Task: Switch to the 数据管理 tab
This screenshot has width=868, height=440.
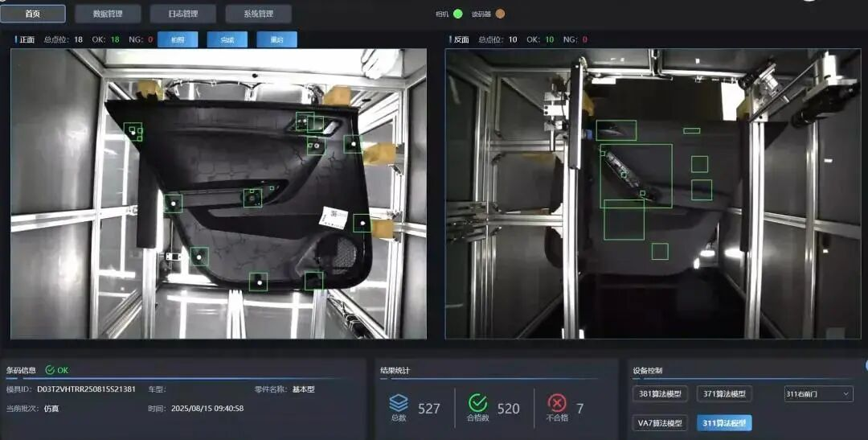Action: [108, 14]
